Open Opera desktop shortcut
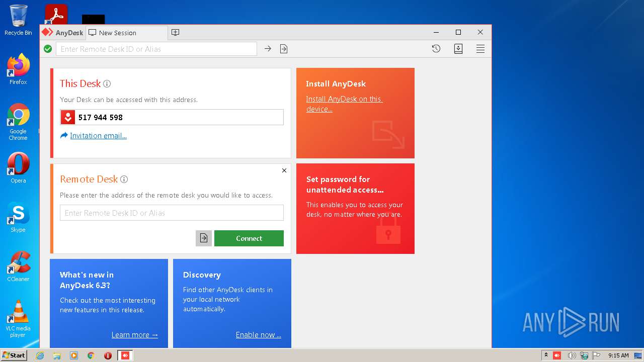Image resolution: width=644 pixels, height=362 pixels. point(18,167)
